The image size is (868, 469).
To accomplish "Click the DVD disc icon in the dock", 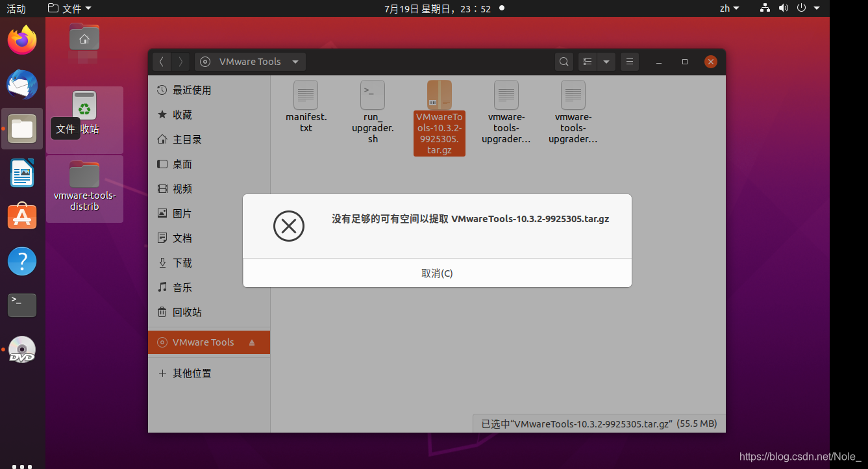I will [22, 349].
